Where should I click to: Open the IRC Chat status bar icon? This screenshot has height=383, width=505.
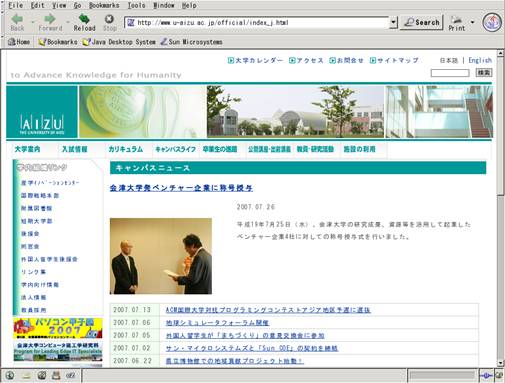click(71, 376)
